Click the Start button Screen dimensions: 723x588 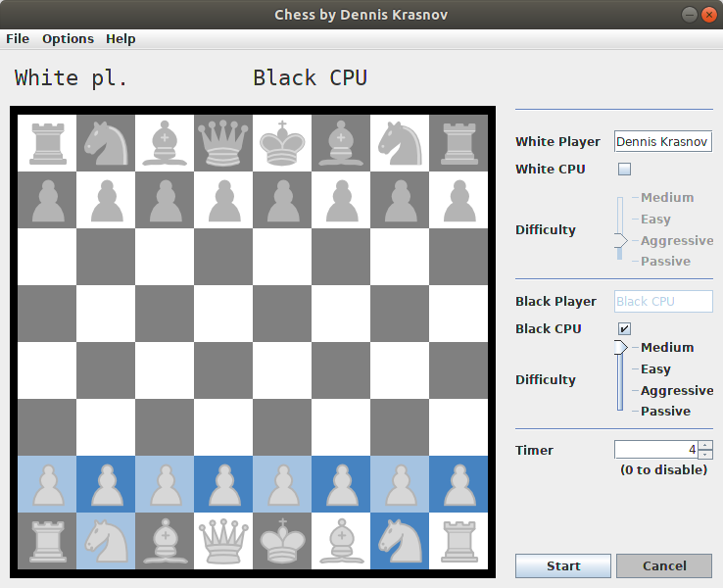[x=563, y=565]
